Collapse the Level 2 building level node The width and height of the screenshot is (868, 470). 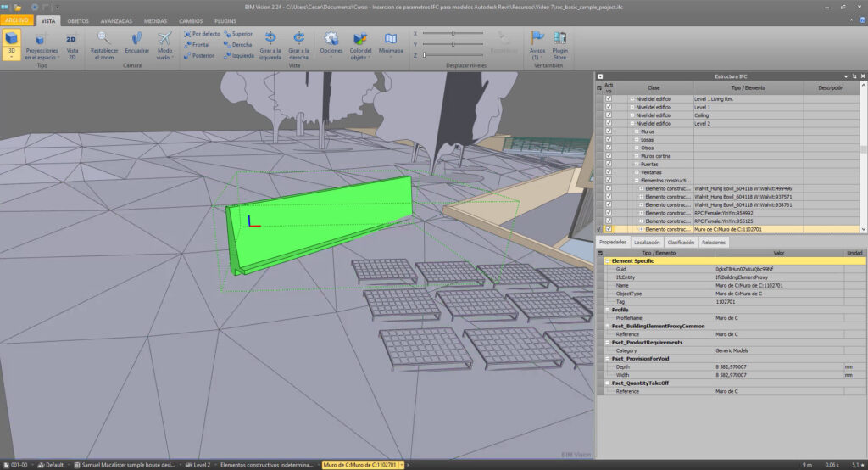click(632, 124)
